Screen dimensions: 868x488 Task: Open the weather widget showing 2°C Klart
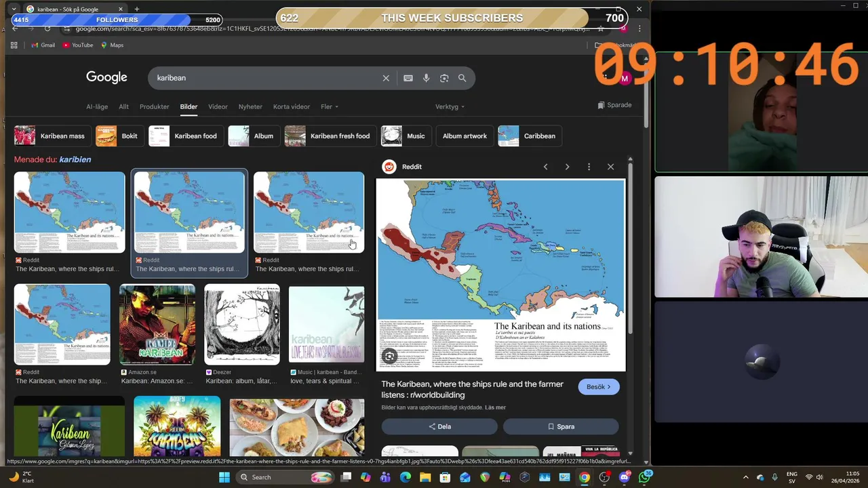(21, 477)
